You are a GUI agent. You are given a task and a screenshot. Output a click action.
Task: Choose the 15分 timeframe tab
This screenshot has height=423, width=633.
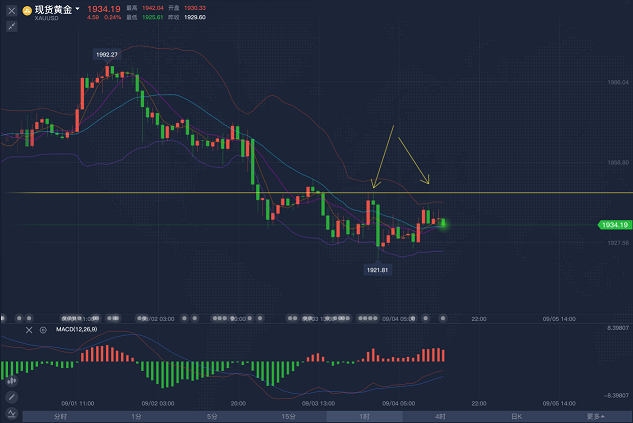288,415
